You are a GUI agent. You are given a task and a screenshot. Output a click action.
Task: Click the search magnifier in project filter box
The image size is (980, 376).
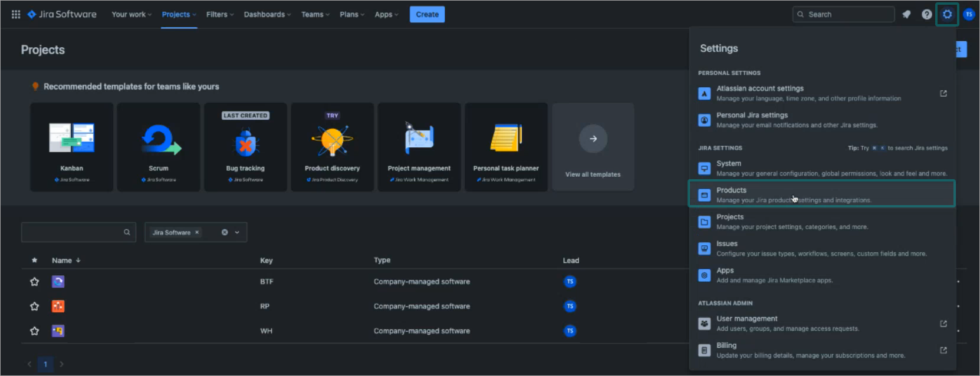(127, 232)
